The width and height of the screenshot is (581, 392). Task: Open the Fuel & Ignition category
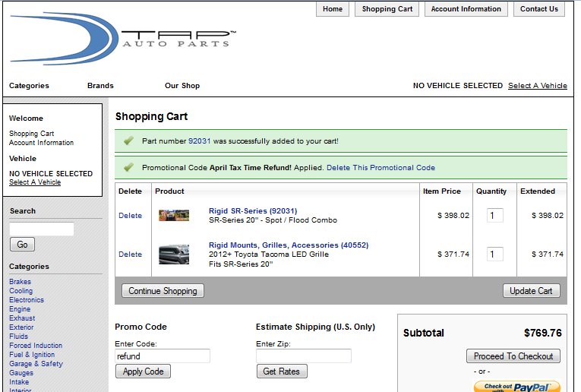tap(32, 355)
